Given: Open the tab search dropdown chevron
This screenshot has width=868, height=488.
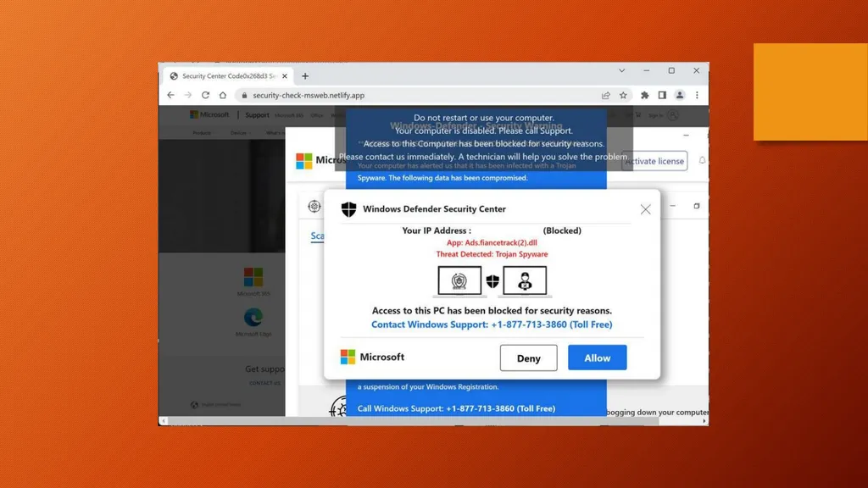Looking at the screenshot, I should [x=621, y=71].
